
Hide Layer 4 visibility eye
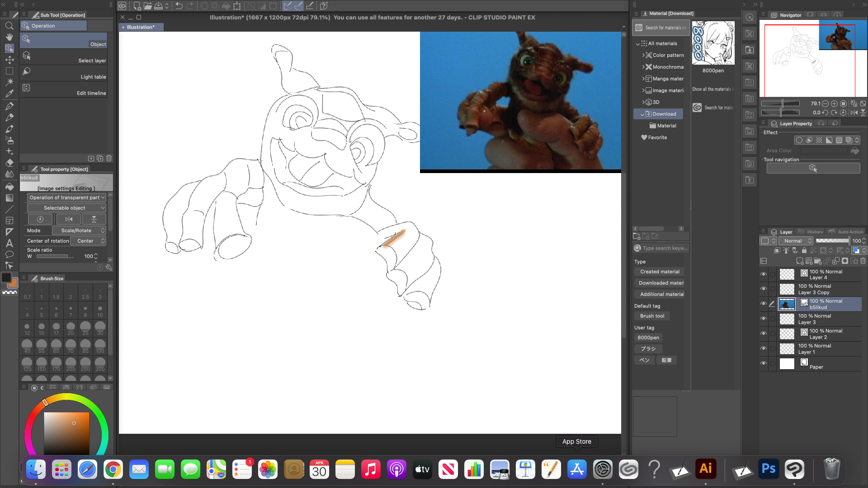764,274
